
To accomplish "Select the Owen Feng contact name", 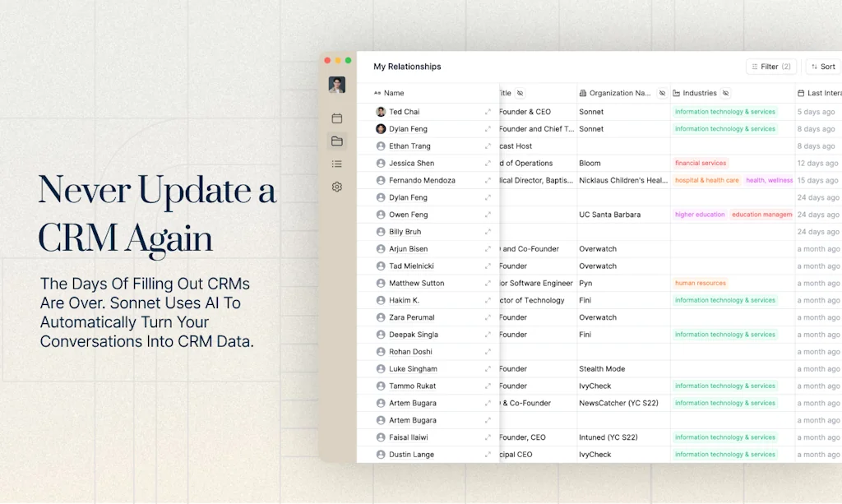I will pyautogui.click(x=408, y=215).
